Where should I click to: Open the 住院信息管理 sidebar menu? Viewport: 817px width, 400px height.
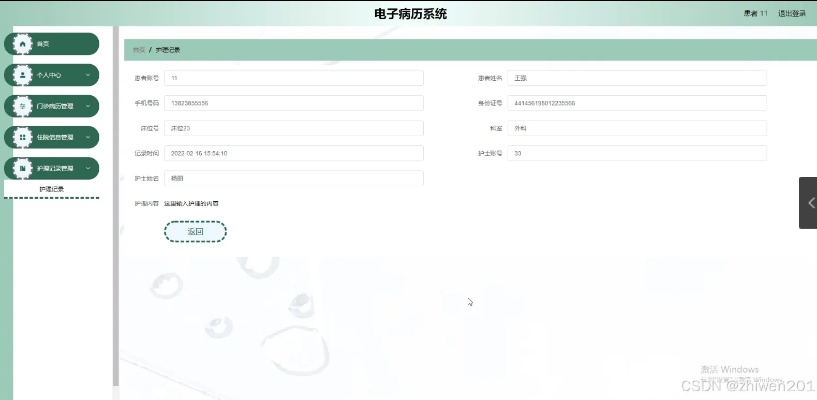tap(52, 138)
